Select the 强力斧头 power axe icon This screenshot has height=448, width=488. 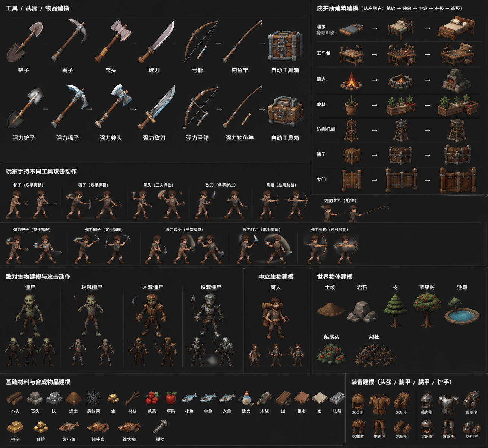113,106
